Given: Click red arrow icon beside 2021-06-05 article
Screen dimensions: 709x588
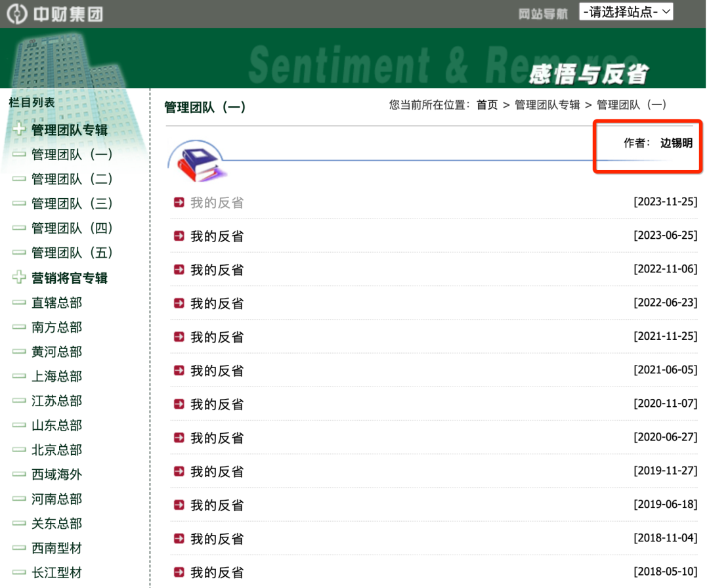Looking at the screenshot, I should coord(179,370).
